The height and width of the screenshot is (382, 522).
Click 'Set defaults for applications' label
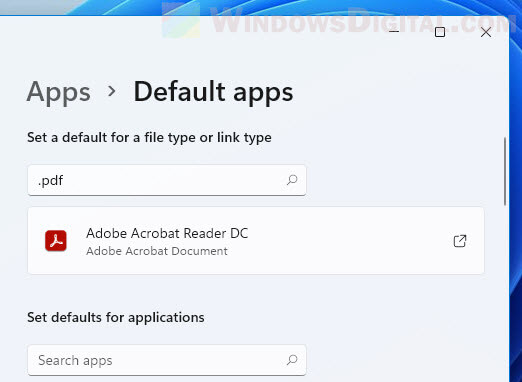[116, 317]
